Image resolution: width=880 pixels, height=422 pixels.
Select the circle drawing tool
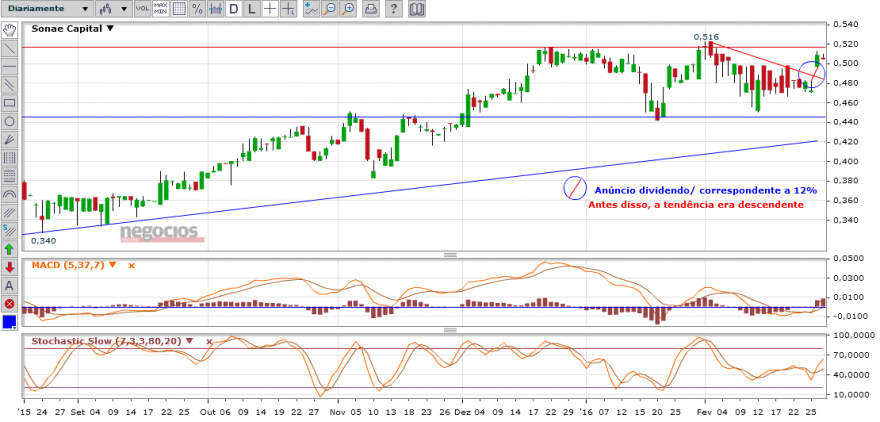9,121
